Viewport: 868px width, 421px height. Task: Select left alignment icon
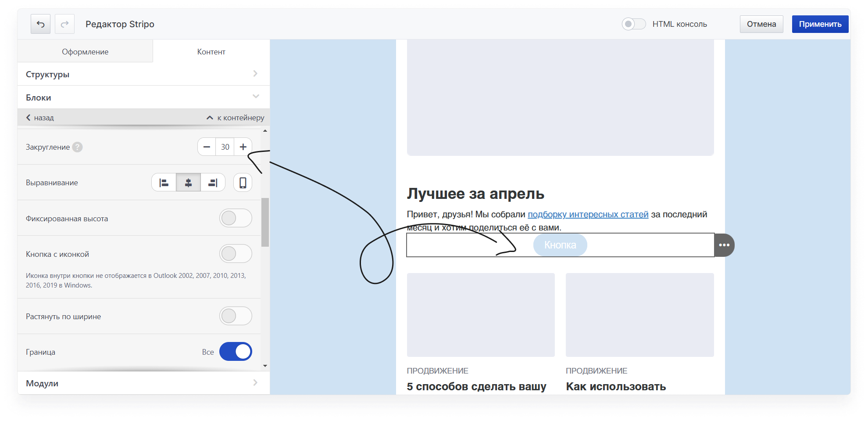click(x=164, y=183)
